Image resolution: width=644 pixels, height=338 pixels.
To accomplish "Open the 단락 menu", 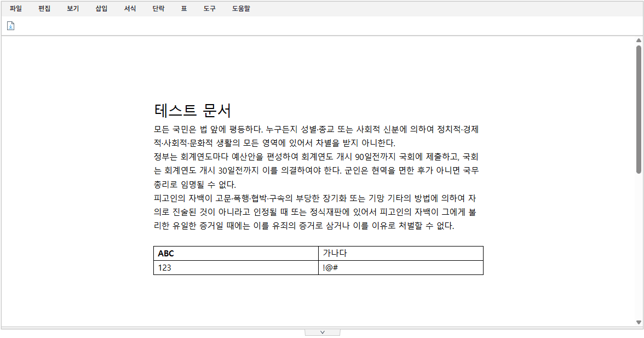I will [x=158, y=9].
